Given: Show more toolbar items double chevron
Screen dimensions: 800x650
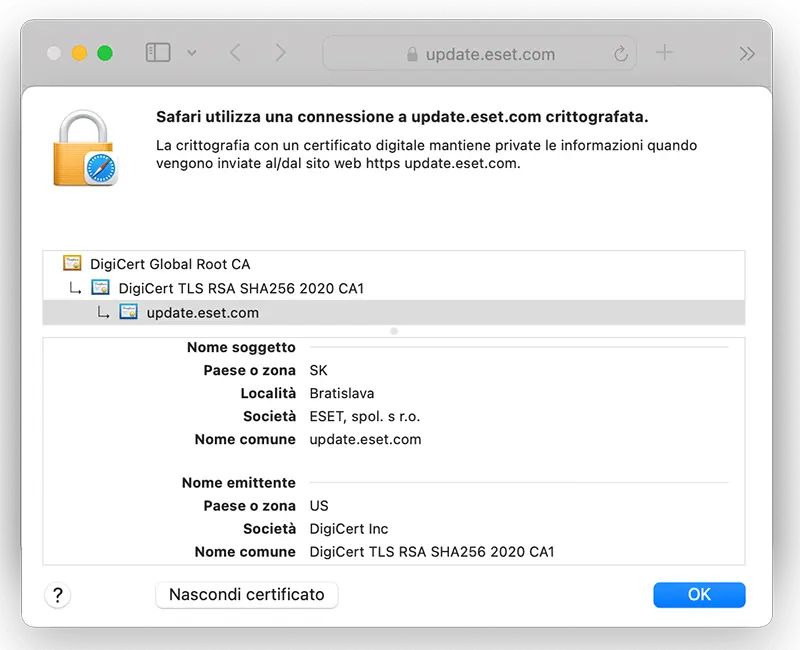Looking at the screenshot, I should [x=747, y=54].
